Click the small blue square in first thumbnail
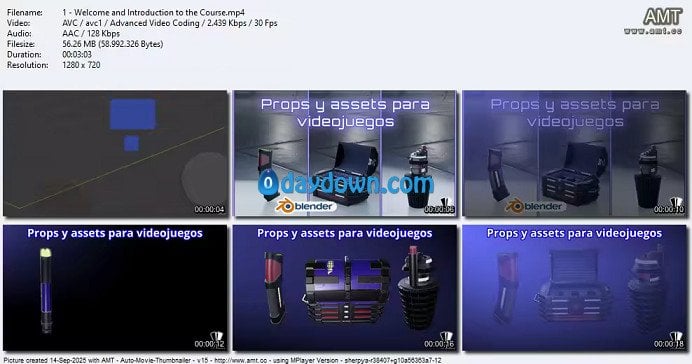The image size is (692, 364). [131, 143]
